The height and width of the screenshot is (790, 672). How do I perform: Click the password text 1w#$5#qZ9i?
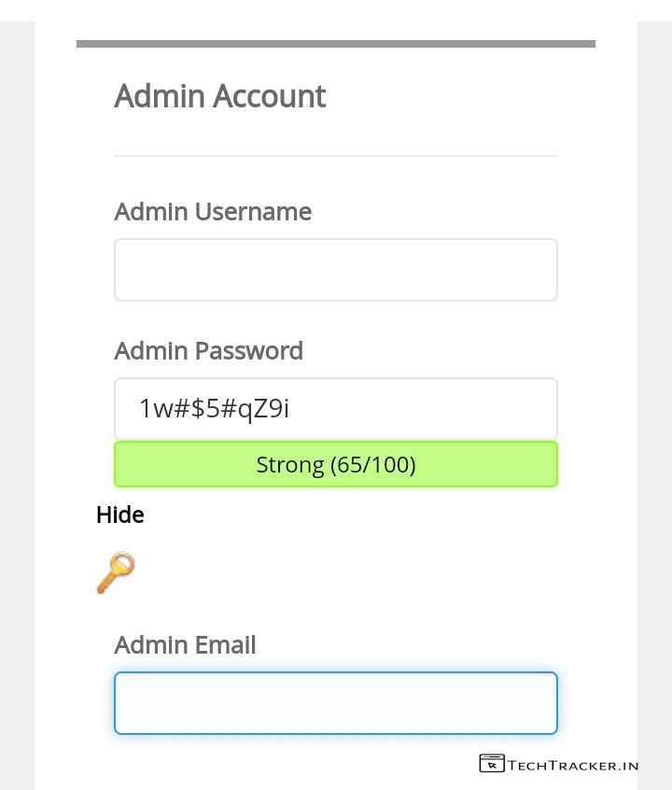pyautogui.click(x=214, y=408)
